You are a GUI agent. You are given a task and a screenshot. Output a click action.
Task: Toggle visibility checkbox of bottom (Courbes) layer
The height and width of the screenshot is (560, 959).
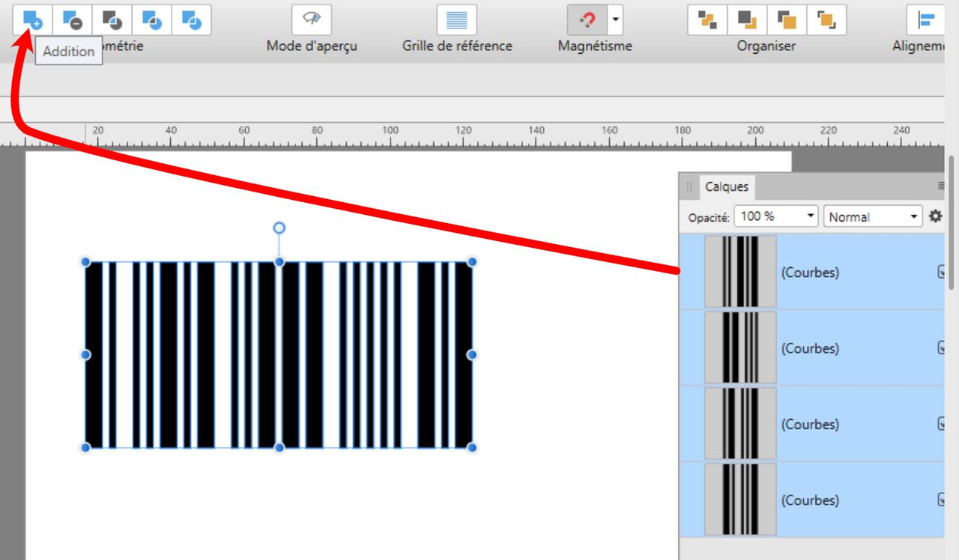pos(942,499)
